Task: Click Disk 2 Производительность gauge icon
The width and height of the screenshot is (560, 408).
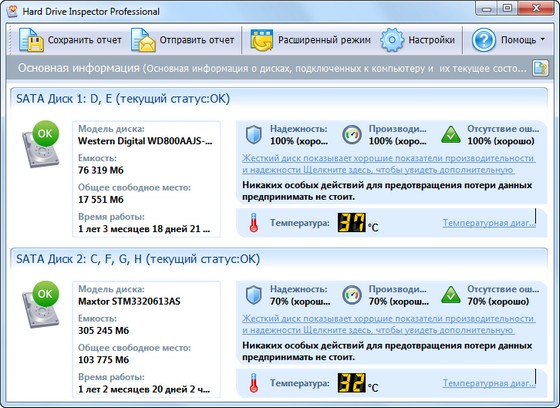Action: pos(352,295)
